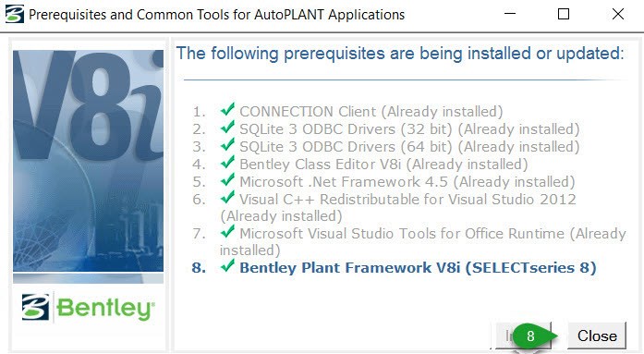Click checkmark next to SQLite 64 bit drivers
Viewport: 644px width, 354px height.
(227, 145)
